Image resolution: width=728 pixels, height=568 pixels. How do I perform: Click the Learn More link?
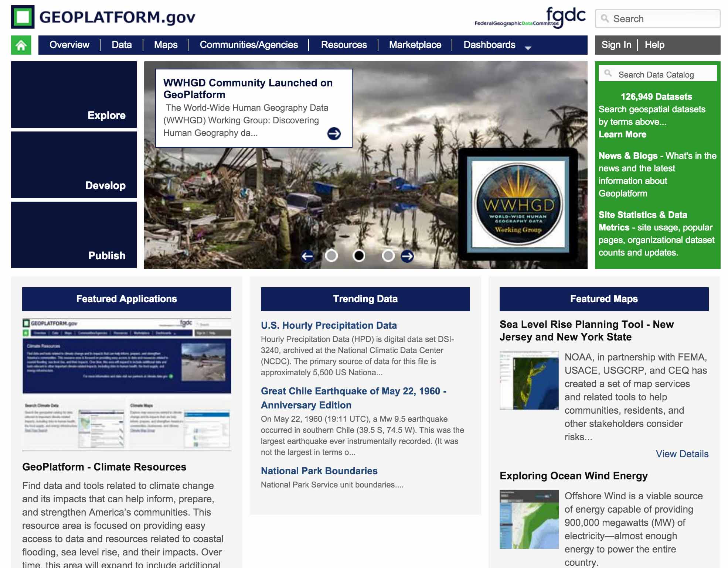click(622, 134)
